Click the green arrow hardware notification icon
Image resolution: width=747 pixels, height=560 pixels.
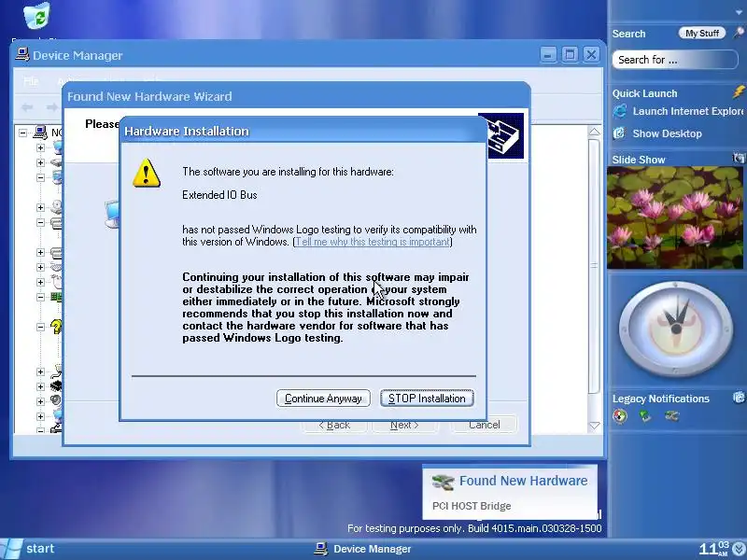tap(645, 416)
